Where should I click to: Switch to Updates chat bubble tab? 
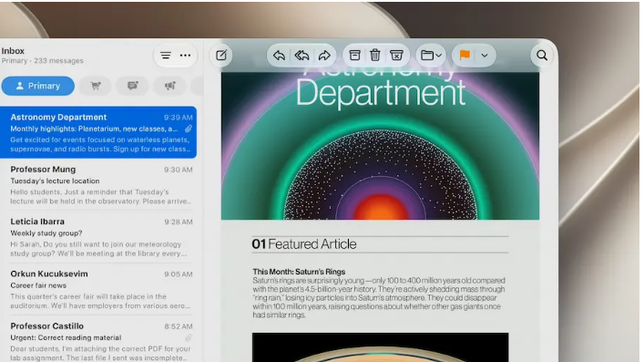coord(133,86)
